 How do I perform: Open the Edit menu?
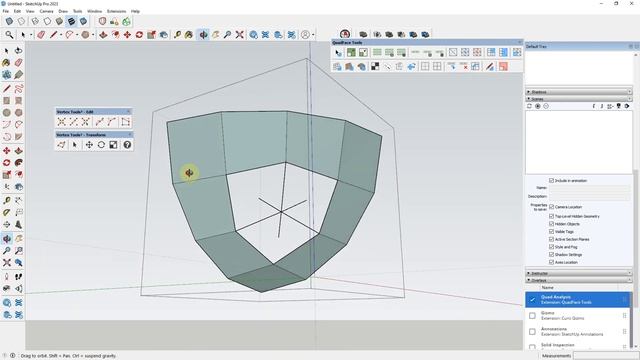tap(17, 11)
